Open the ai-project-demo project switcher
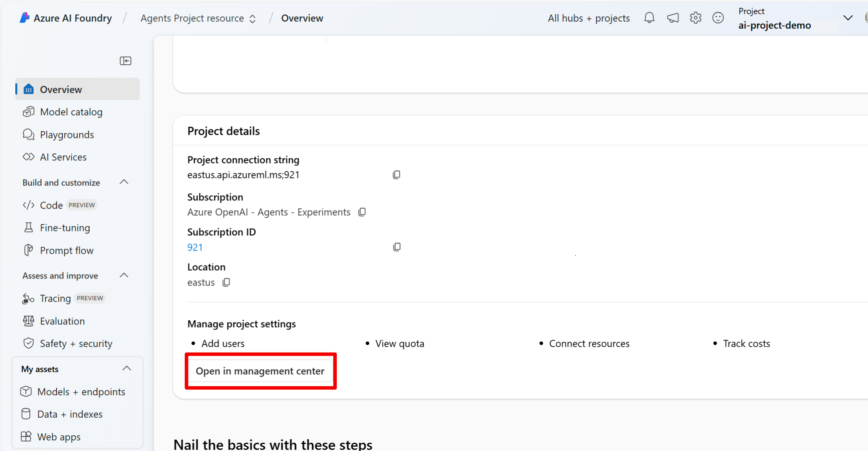Screen dimensions: 868x451 click(848, 18)
